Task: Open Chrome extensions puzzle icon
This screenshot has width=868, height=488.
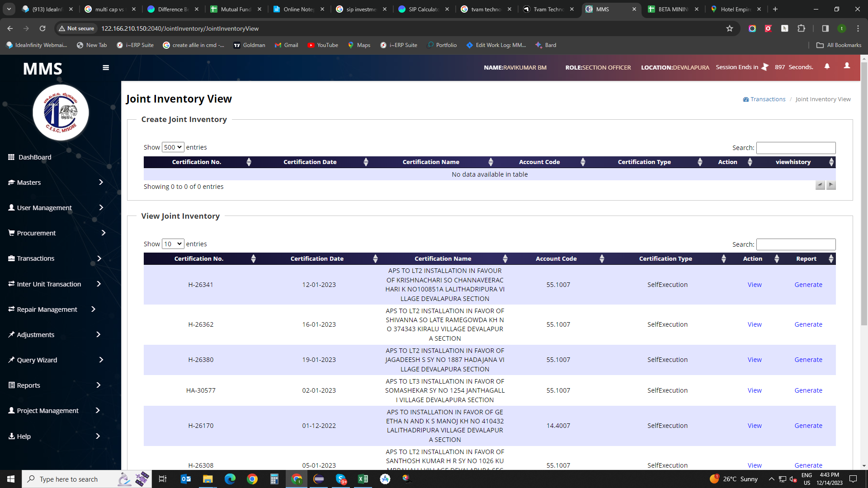Action: [801, 28]
